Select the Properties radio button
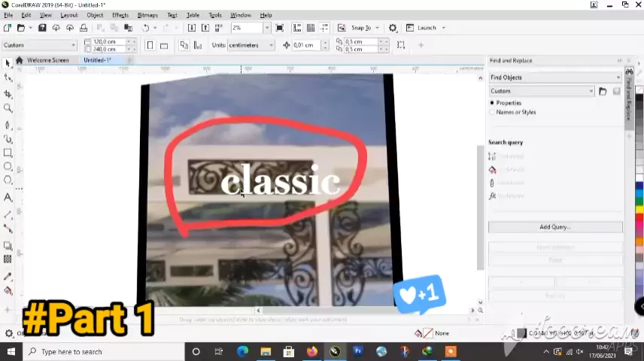Image resolution: width=644 pixels, height=361 pixels. 492,103
